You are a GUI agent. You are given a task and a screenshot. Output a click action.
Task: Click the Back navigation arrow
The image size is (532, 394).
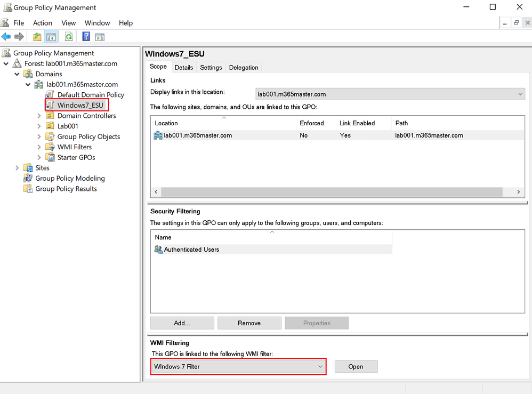pos(6,36)
